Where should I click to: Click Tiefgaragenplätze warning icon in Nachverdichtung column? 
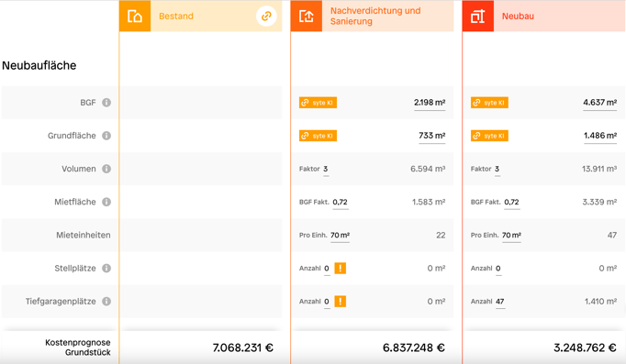click(x=341, y=301)
